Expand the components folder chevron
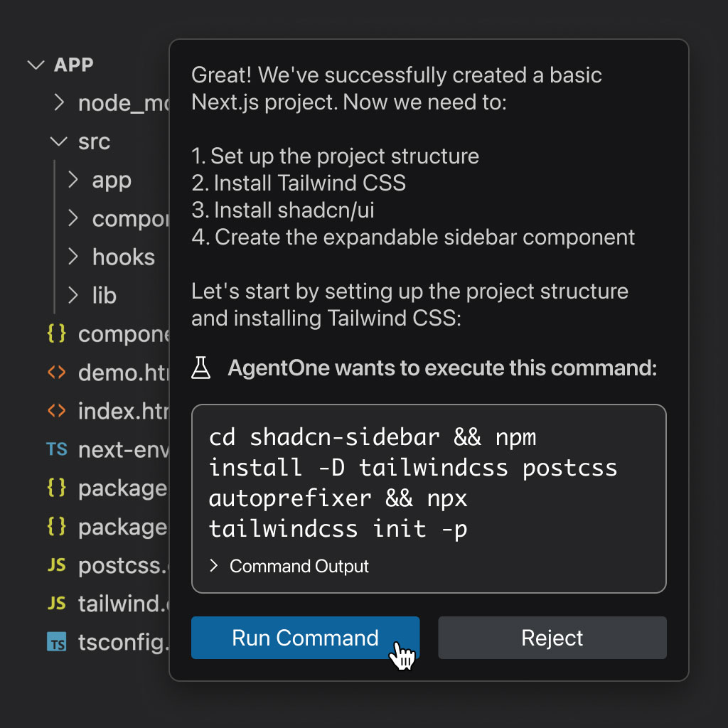This screenshot has height=728, width=728. 73,218
